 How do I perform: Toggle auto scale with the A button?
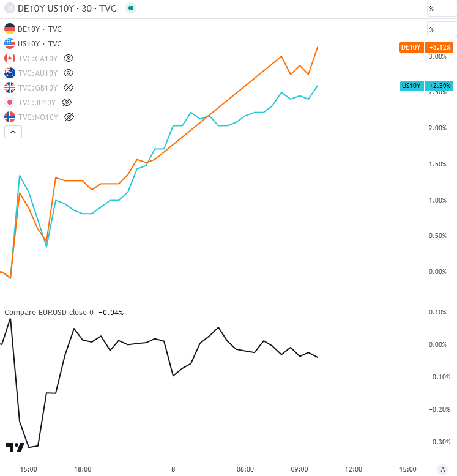point(442,469)
